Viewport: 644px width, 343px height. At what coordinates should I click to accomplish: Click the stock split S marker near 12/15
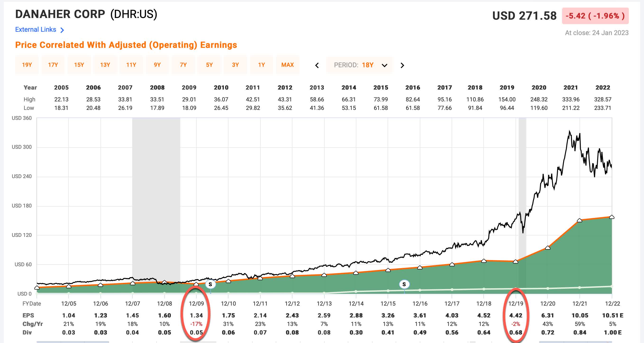[x=404, y=284]
